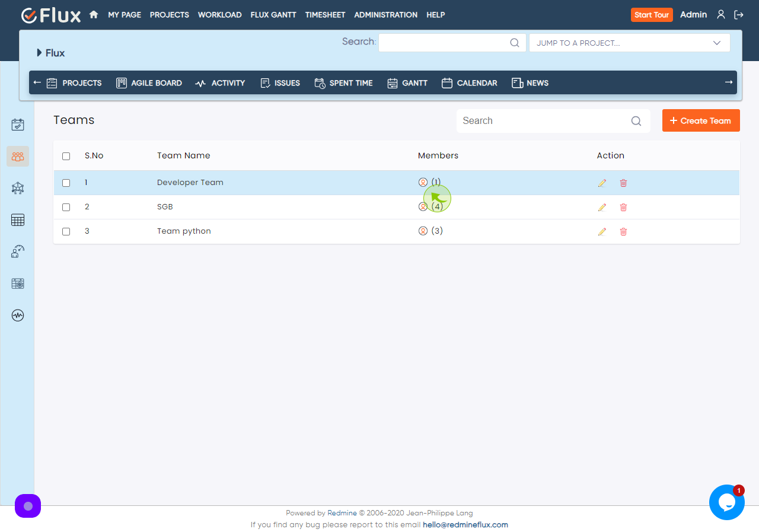
Task: Switch to Activity tab
Action: point(220,83)
